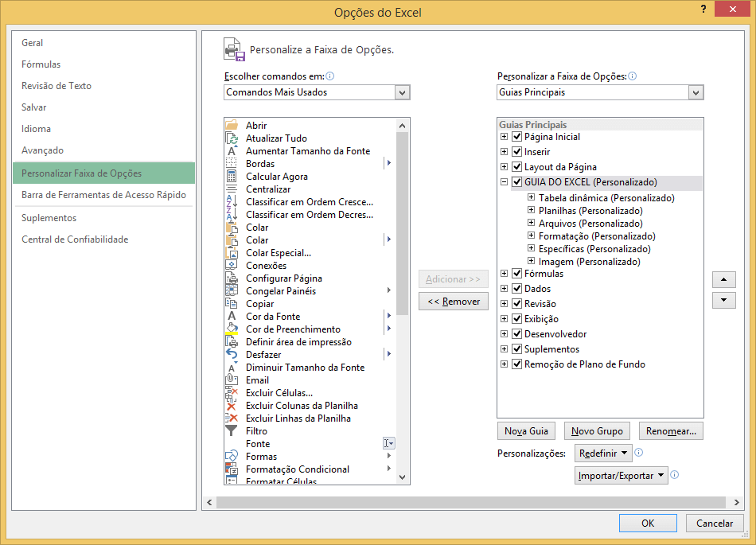The width and height of the screenshot is (756, 545).
Task: Expand the Tabela dinâmica group
Action: [532, 197]
